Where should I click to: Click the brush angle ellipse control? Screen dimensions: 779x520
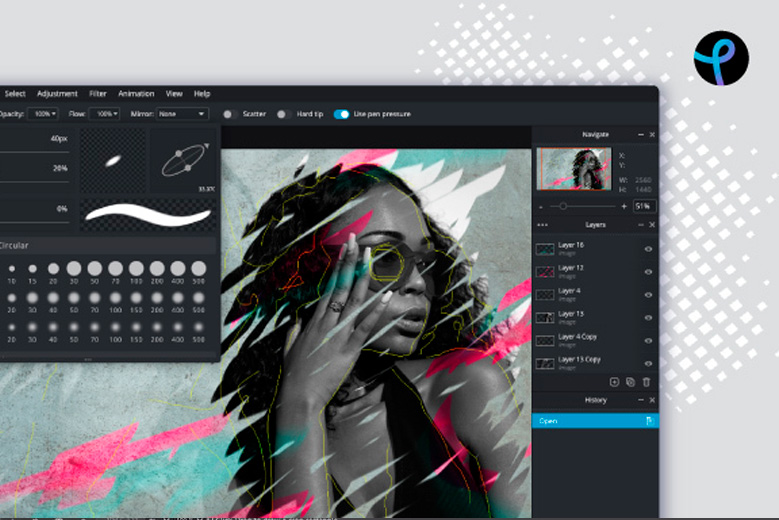pos(183,160)
